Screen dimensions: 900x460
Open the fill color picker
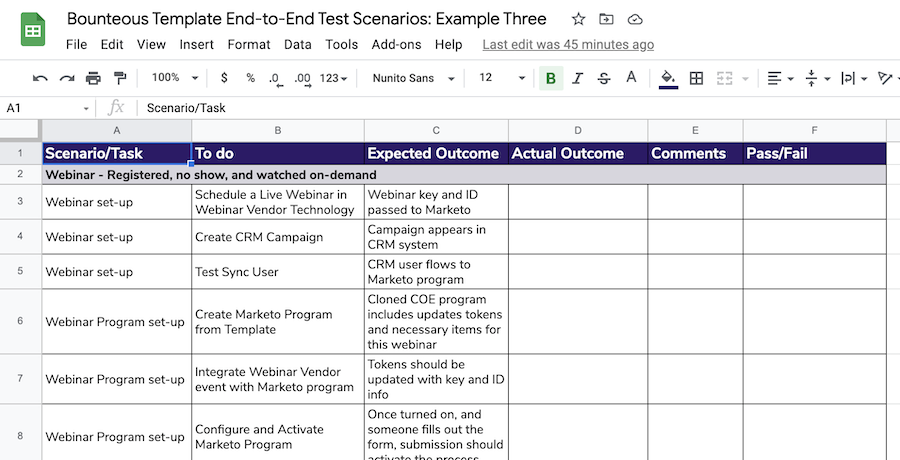click(668, 79)
